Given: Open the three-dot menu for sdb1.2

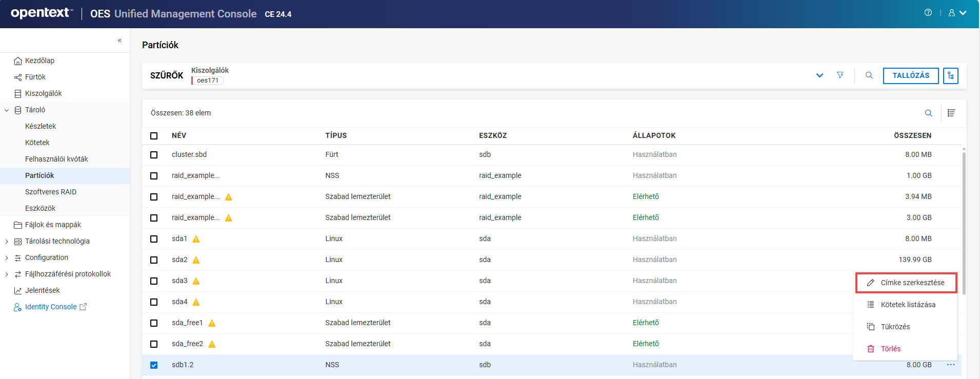Looking at the screenshot, I should click(x=950, y=365).
